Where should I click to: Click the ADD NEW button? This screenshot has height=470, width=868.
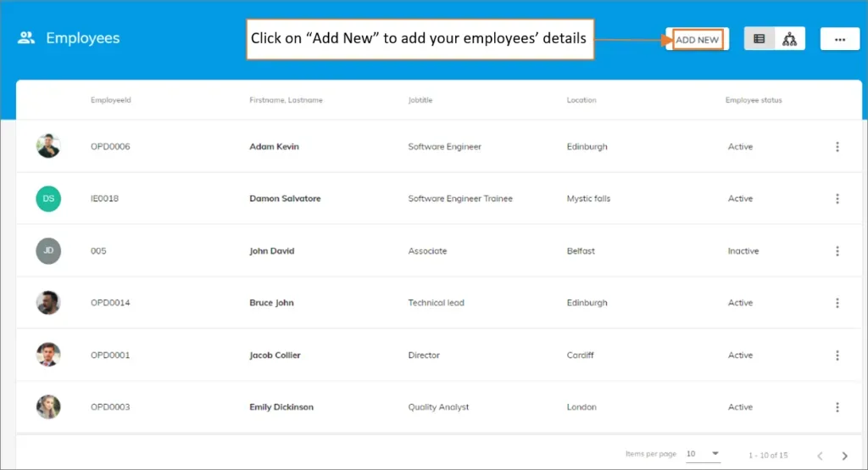[697, 39]
